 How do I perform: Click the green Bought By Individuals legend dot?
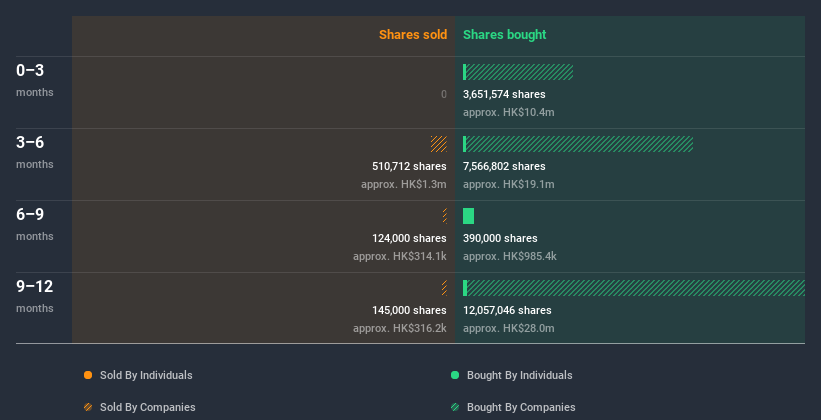pos(455,375)
